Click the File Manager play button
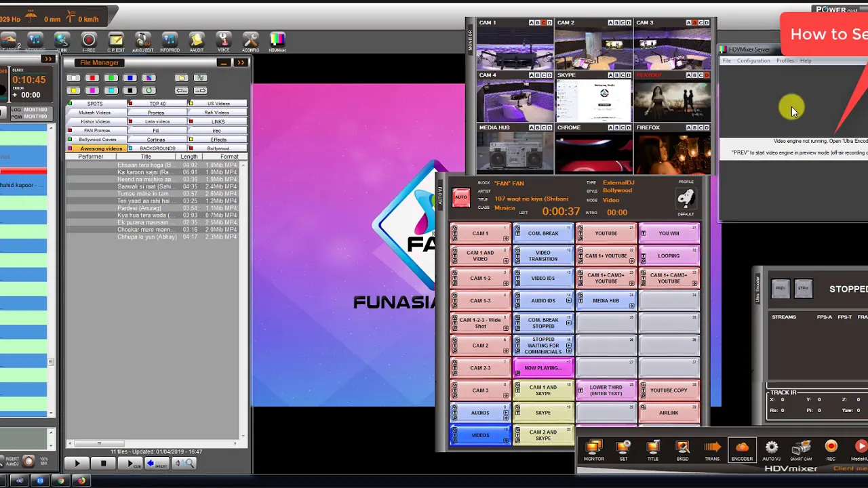The height and width of the screenshot is (488, 868). point(77,464)
